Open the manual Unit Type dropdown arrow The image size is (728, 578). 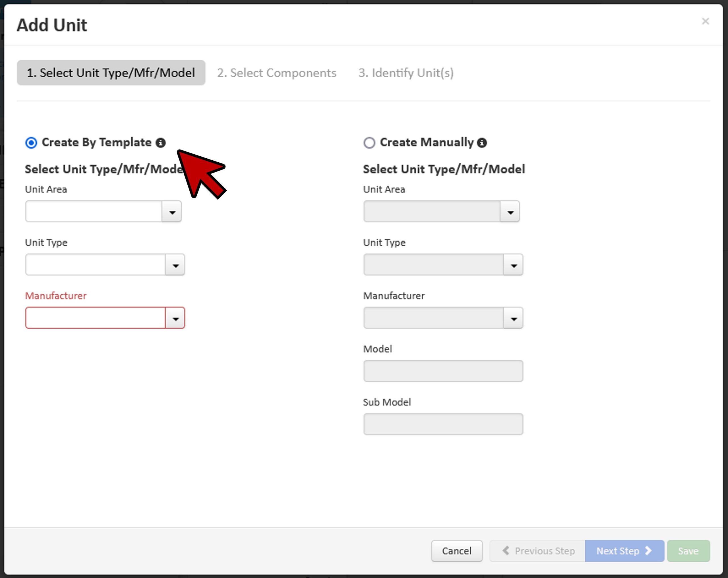(x=513, y=265)
